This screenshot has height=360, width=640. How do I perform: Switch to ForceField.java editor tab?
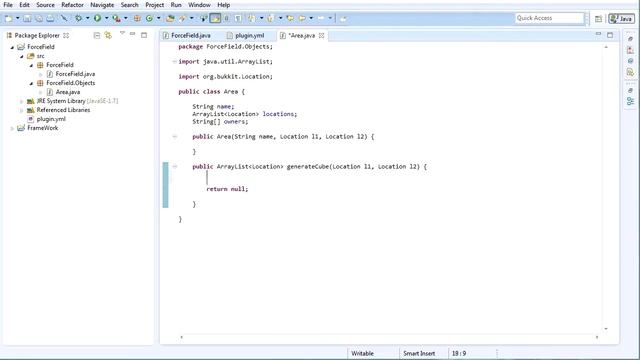pyautogui.click(x=187, y=36)
